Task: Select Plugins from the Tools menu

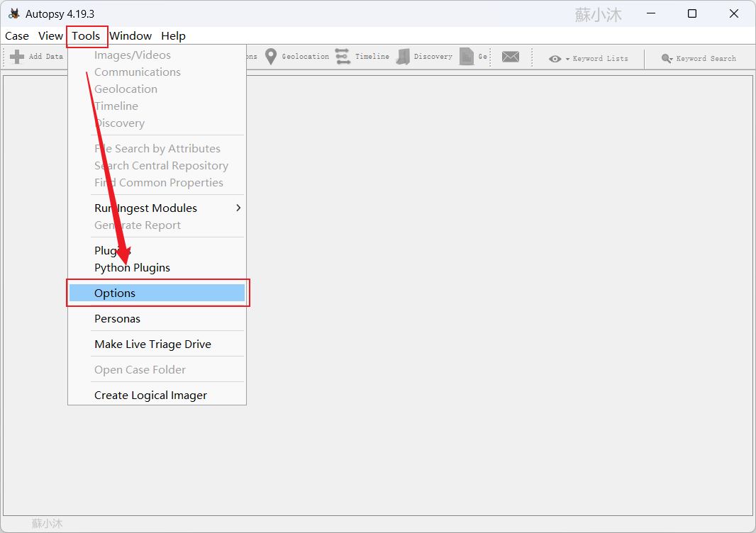Action: coord(157,251)
